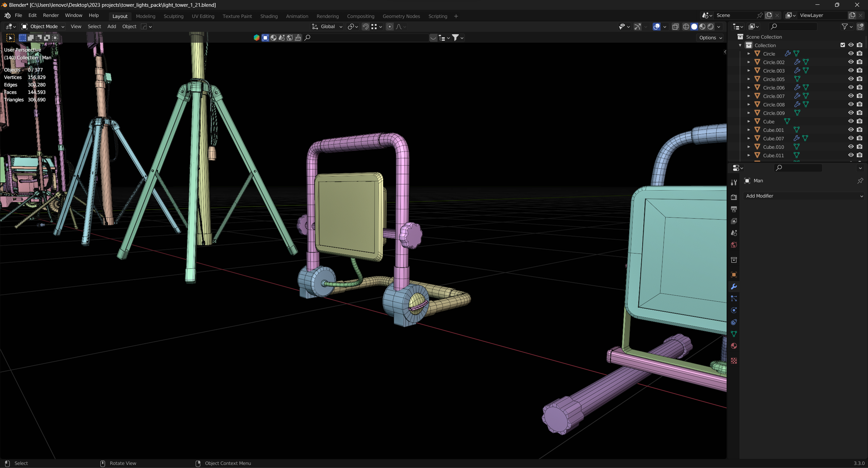
Task: Open the Object Mode dropdown
Action: click(x=43, y=26)
